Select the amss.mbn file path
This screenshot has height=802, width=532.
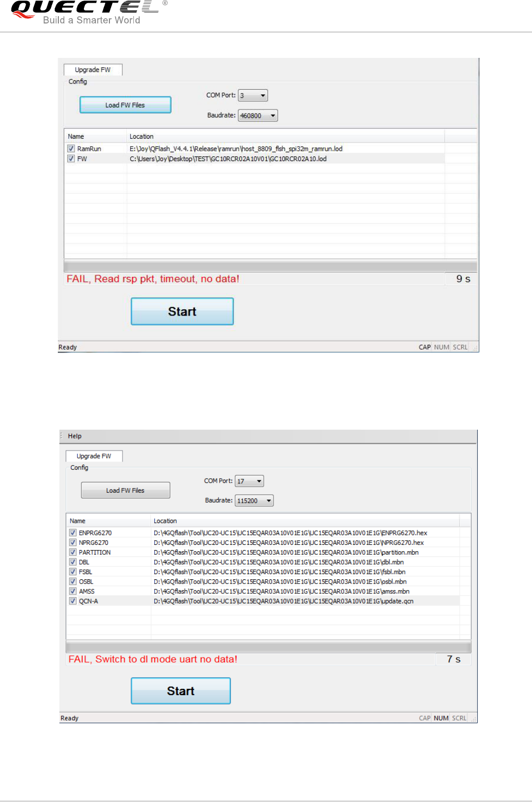click(x=281, y=591)
